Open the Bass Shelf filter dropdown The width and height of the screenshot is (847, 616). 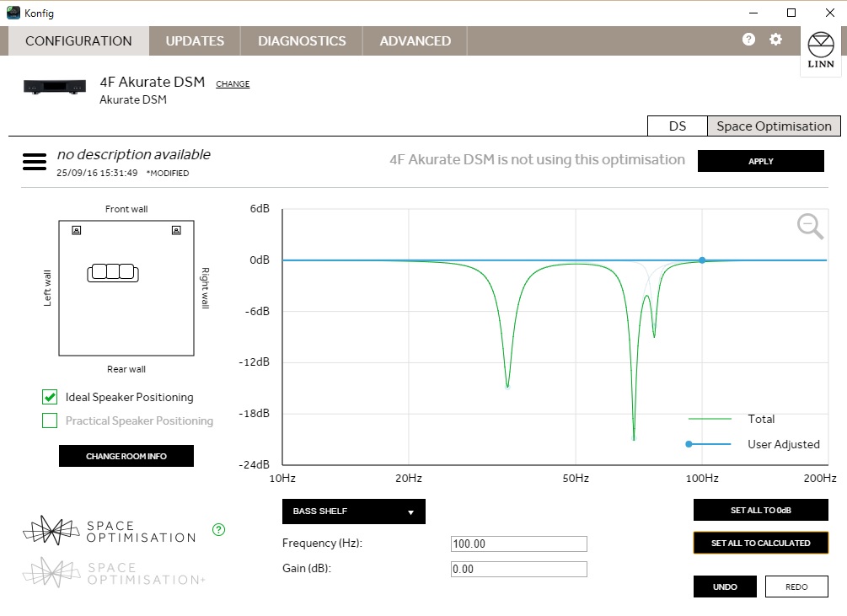[354, 512]
